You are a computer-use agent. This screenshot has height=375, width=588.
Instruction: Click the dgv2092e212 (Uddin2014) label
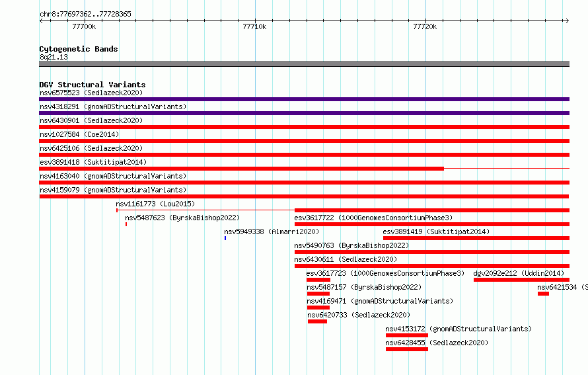pos(519,273)
